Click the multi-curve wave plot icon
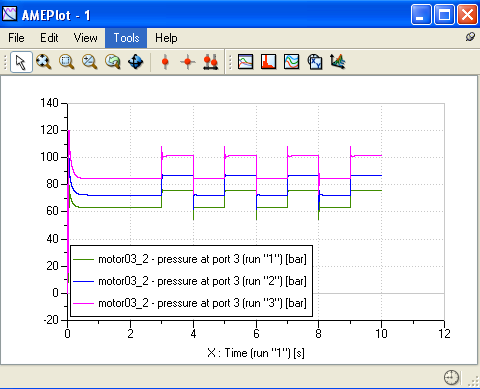This screenshot has height=389, width=480. 292,62
